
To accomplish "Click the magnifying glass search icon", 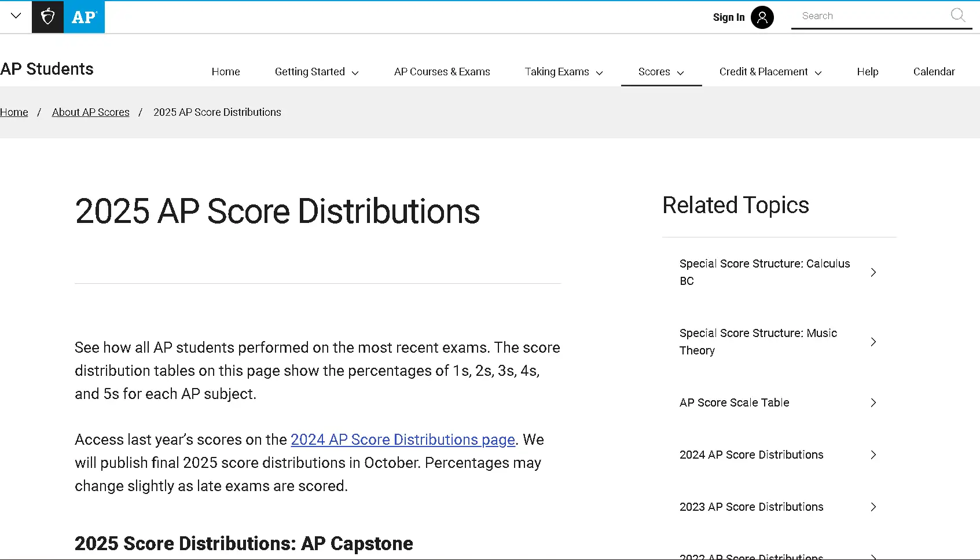I will point(957,16).
